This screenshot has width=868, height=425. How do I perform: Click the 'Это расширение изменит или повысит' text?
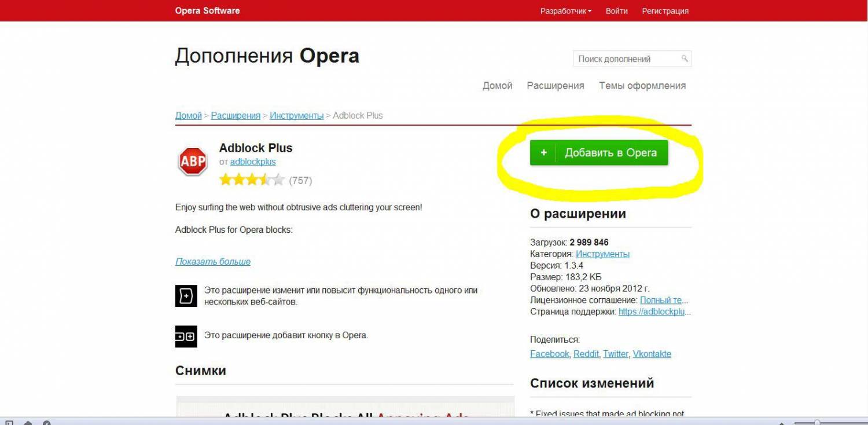pyautogui.click(x=341, y=296)
